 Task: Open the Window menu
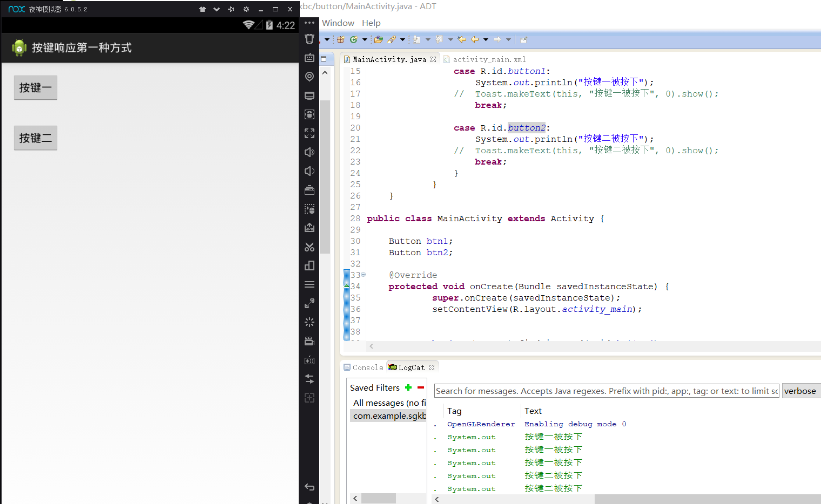(x=338, y=23)
